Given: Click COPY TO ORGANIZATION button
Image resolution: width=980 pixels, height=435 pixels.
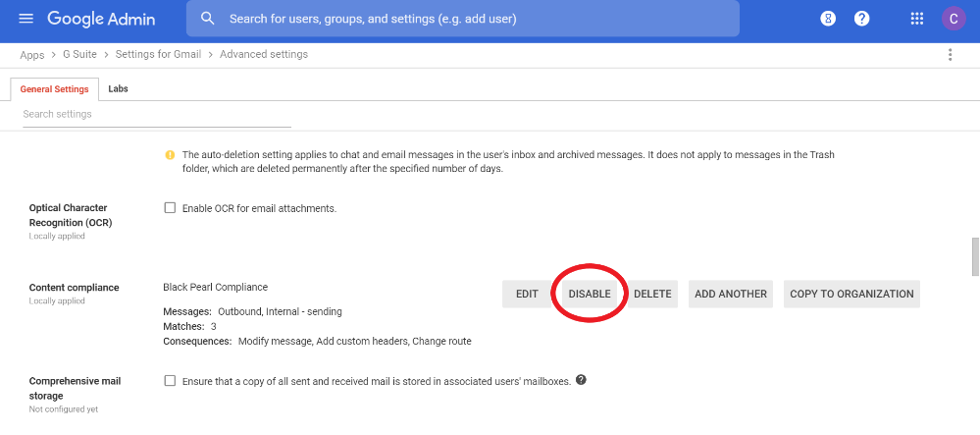Looking at the screenshot, I should tap(851, 295).
